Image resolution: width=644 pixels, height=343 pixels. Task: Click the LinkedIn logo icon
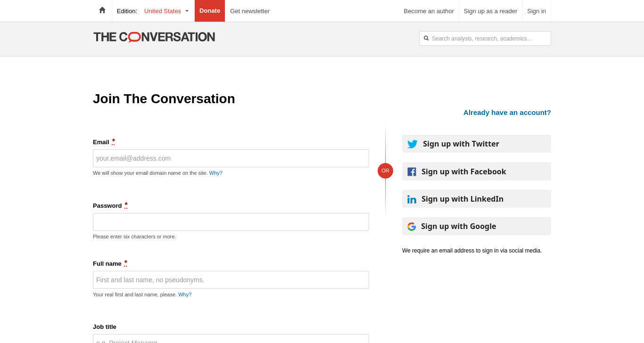coord(412,199)
